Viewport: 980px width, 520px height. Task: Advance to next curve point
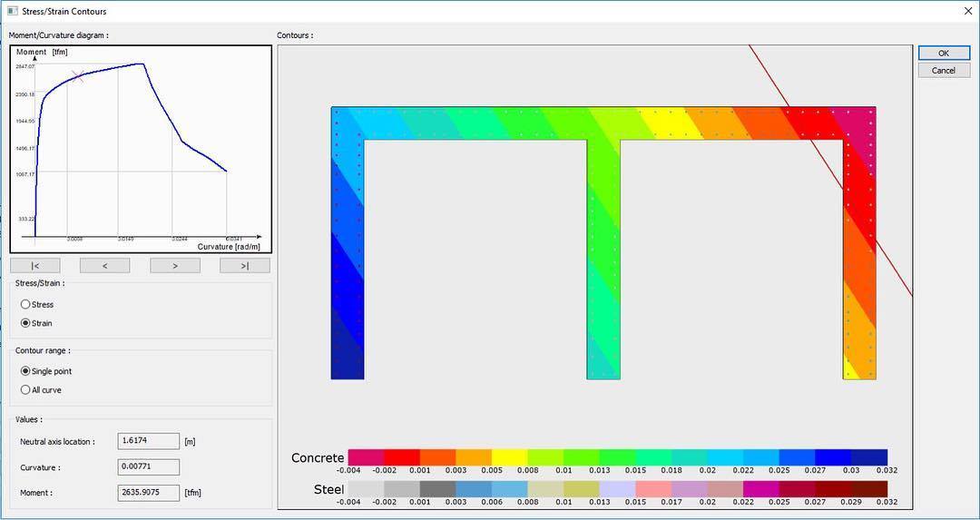click(174, 266)
